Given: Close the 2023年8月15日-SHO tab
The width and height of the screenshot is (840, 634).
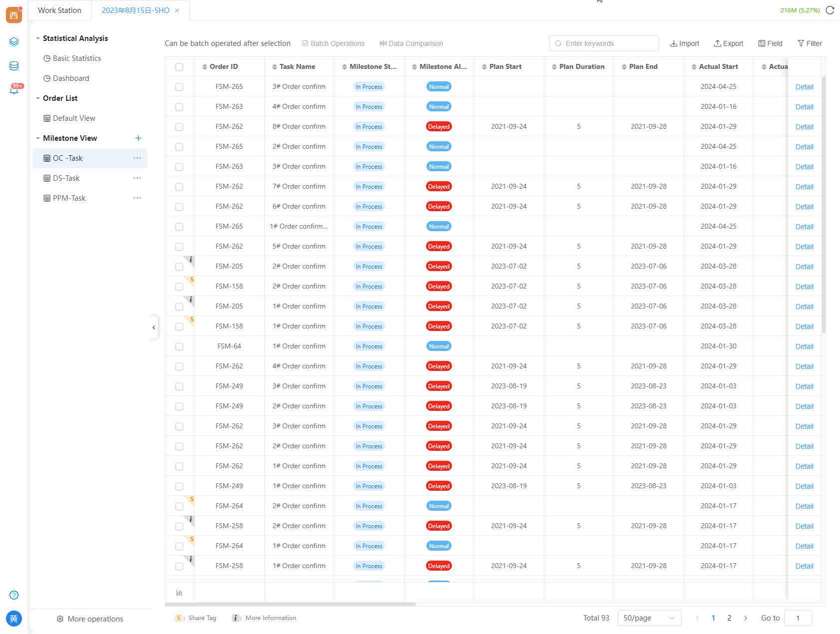Looking at the screenshot, I should (177, 10).
